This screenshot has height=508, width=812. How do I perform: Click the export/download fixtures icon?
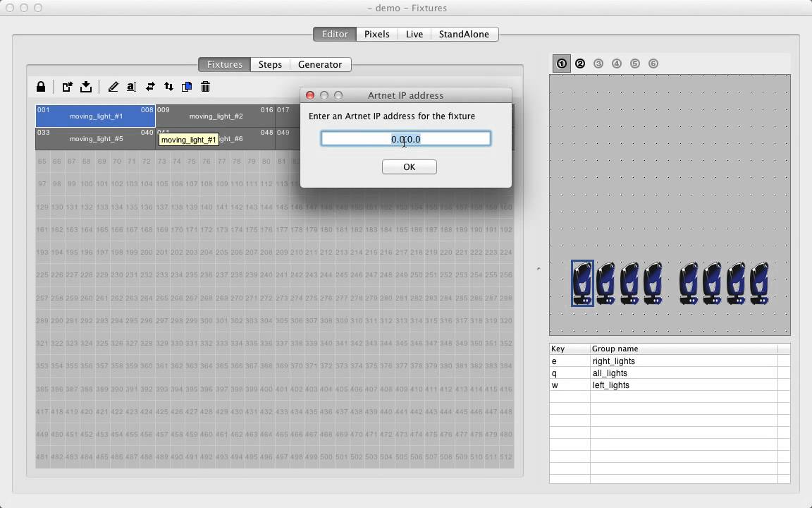(x=86, y=87)
